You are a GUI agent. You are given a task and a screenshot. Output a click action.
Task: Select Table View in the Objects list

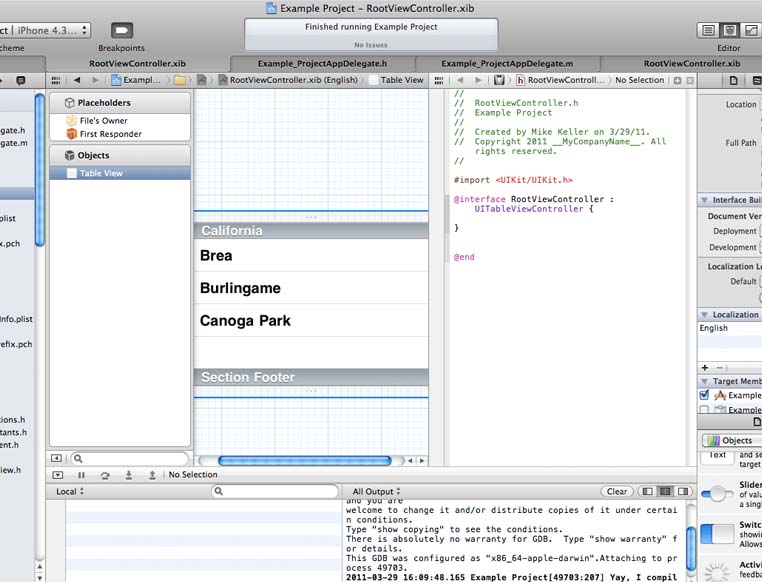click(x=120, y=173)
